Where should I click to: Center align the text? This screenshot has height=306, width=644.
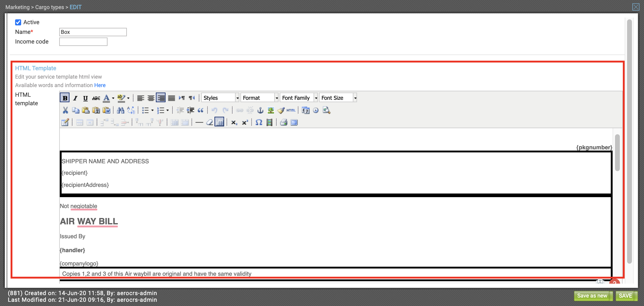coord(151,98)
